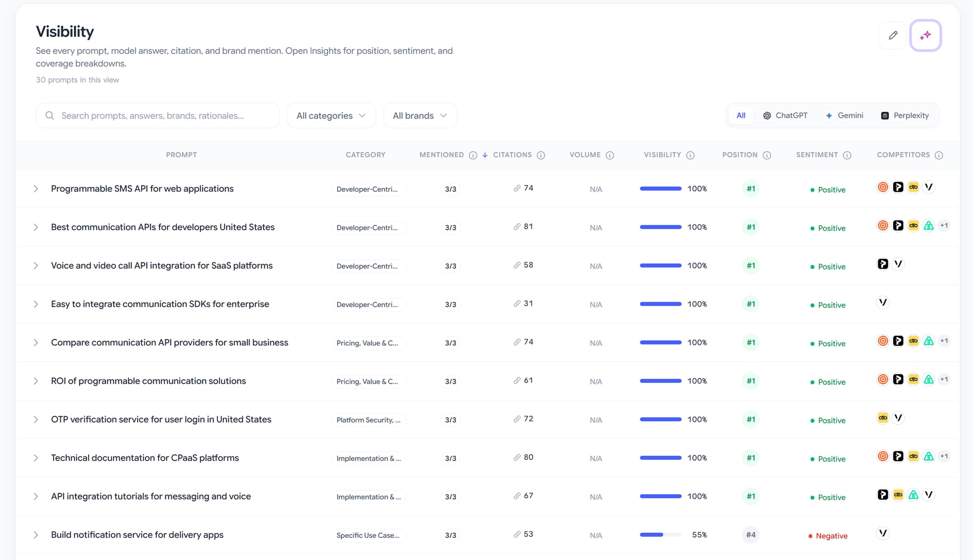Click the green triangle logo in API integration tutorials row
Screen dimensions: 973x560
[914, 494]
